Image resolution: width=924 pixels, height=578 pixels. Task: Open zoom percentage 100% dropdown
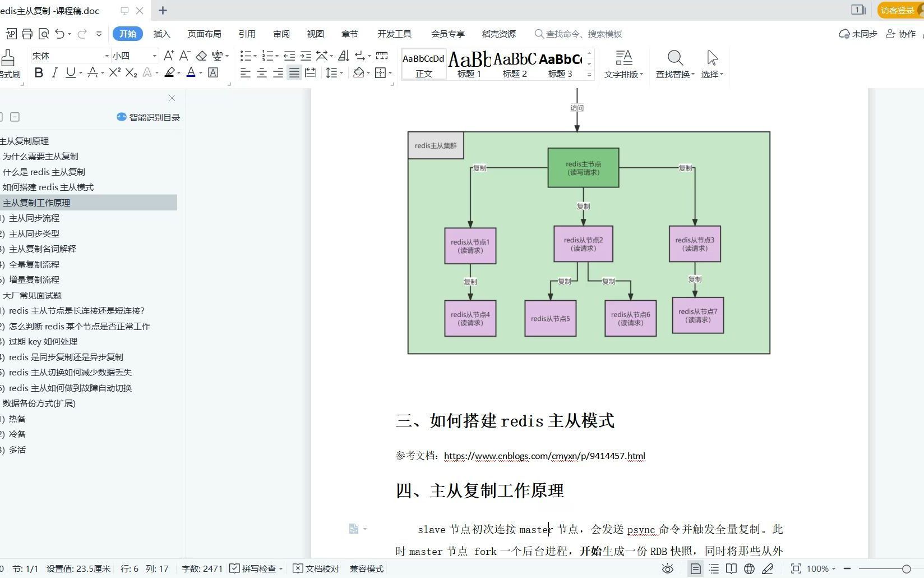[x=821, y=568]
